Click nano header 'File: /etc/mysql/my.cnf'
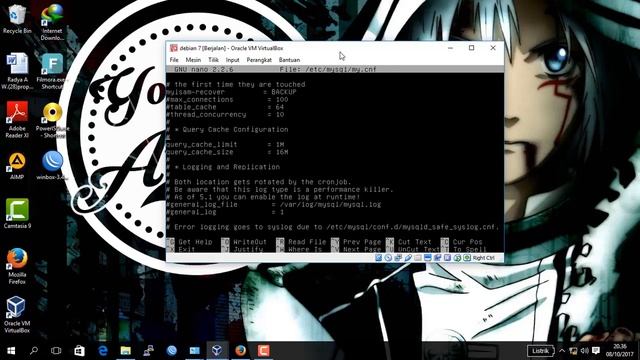 coord(328,69)
